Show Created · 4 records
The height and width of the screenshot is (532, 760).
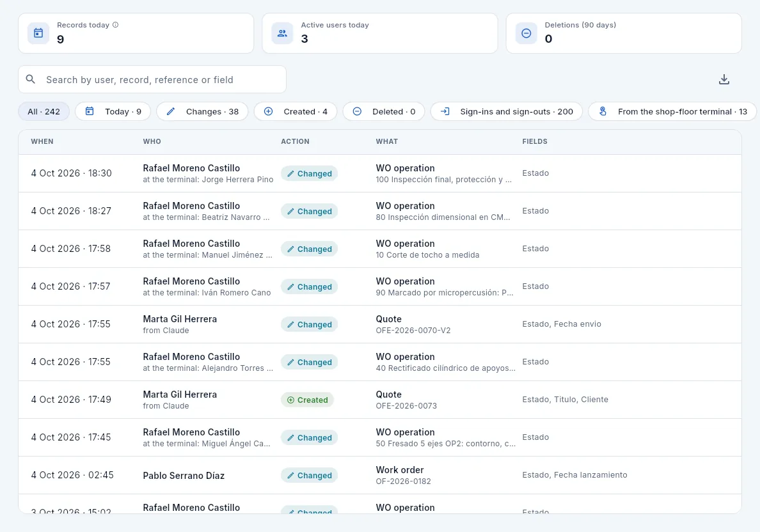pos(295,111)
